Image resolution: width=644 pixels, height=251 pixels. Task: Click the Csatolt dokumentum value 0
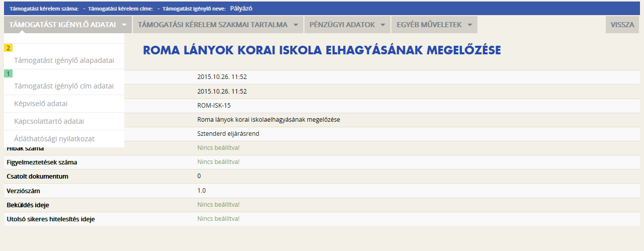tap(199, 176)
